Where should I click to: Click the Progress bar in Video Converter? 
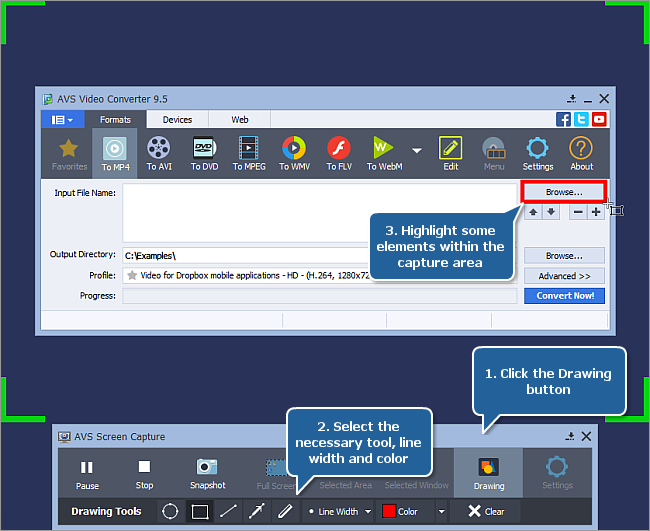319,296
